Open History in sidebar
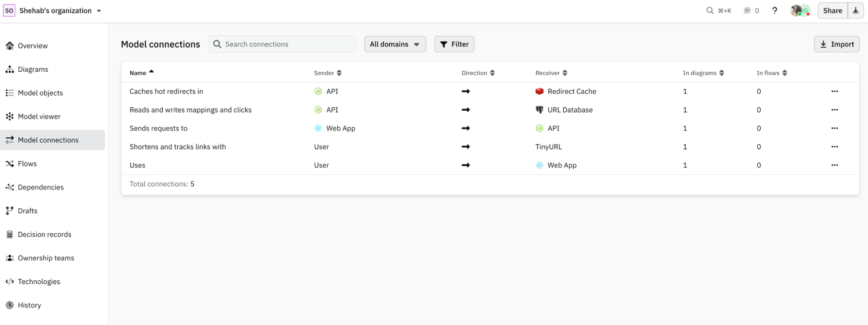The image size is (868, 325). (x=53, y=305)
